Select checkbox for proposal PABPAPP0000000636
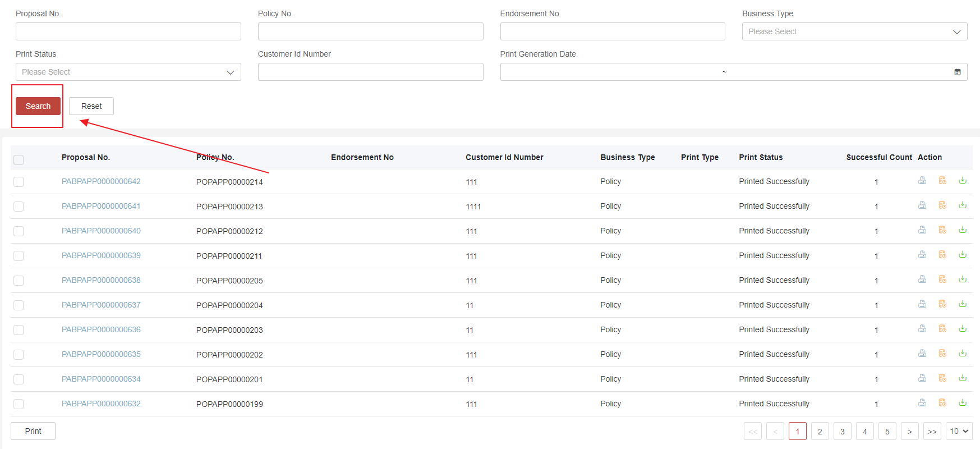This screenshot has width=980, height=449. coord(19,330)
